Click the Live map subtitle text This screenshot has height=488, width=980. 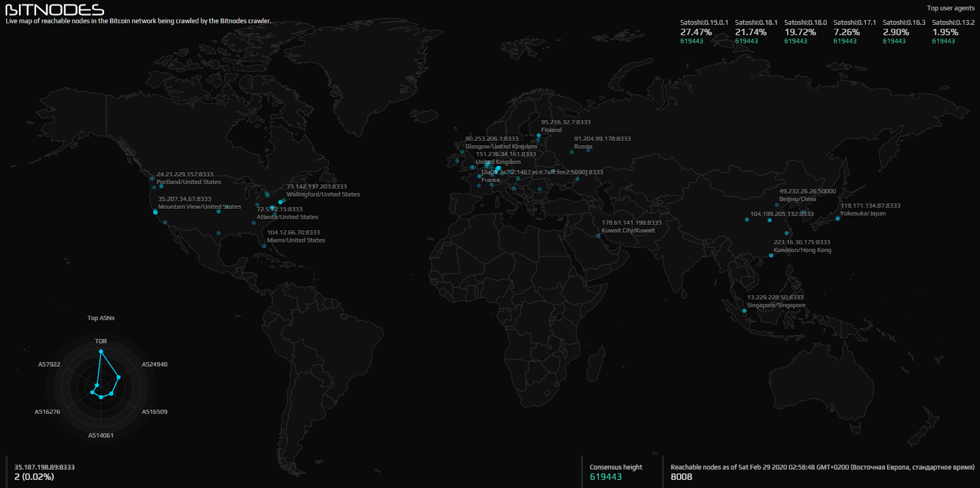[x=138, y=21]
